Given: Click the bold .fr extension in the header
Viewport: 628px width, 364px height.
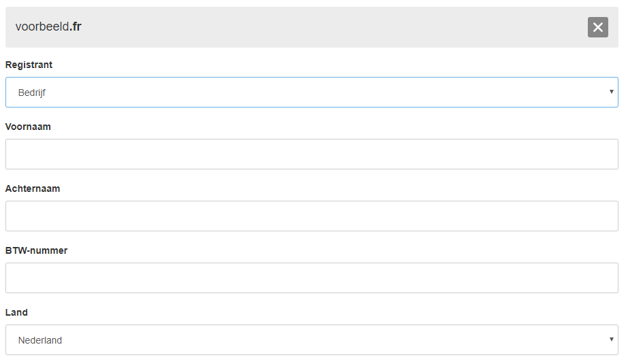Looking at the screenshot, I should [76, 27].
